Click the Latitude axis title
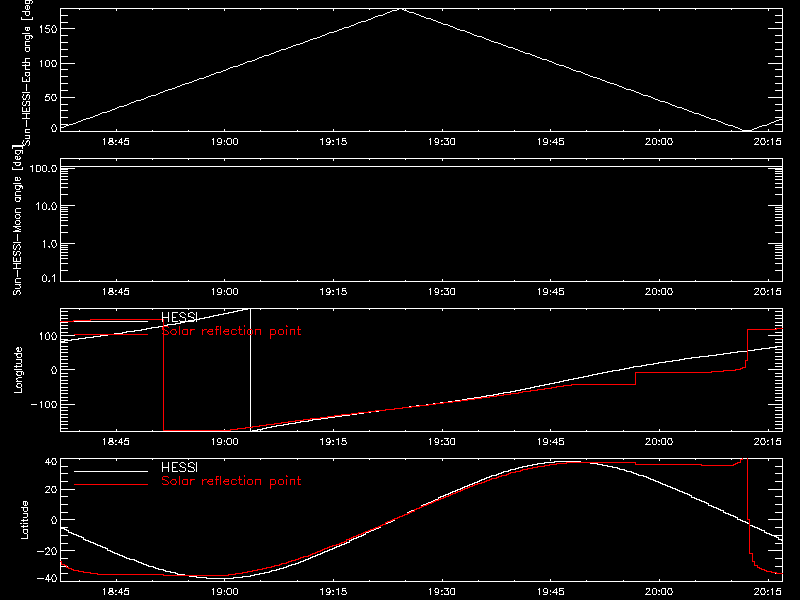The width and height of the screenshot is (800, 600). tap(24, 519)
